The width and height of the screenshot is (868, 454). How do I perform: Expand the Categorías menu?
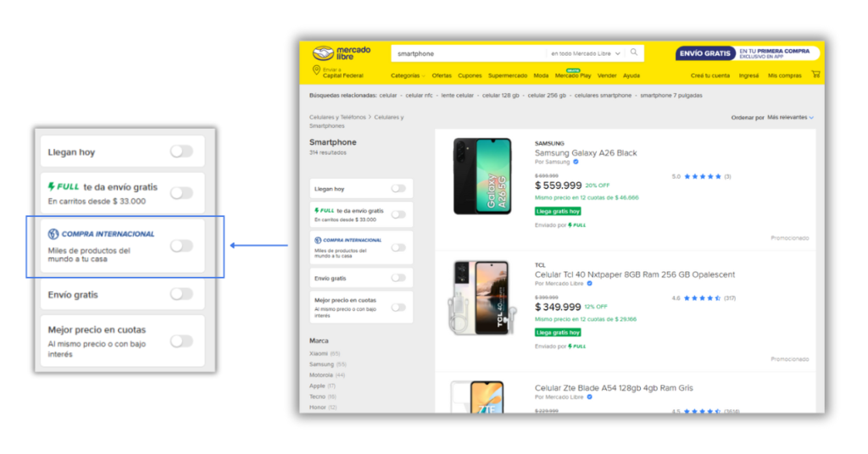(408, 75)
